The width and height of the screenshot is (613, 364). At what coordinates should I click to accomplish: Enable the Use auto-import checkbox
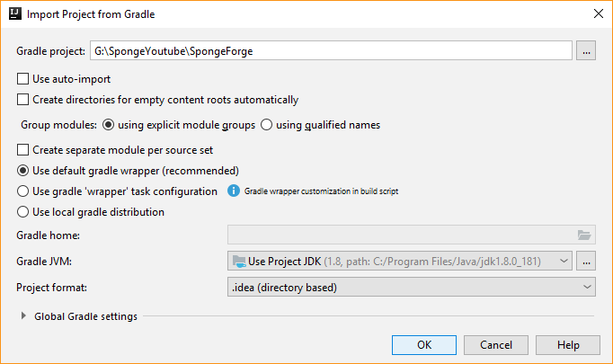tap(23, 79)
